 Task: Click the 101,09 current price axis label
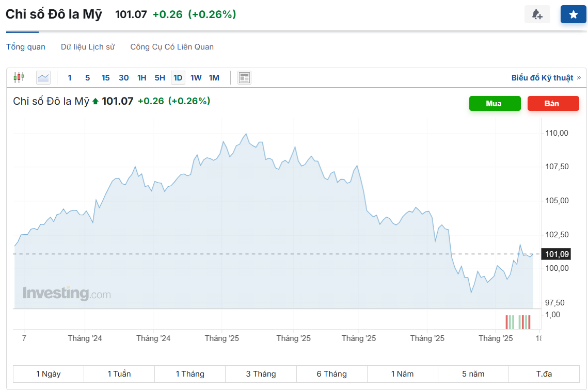pos(557,254)
